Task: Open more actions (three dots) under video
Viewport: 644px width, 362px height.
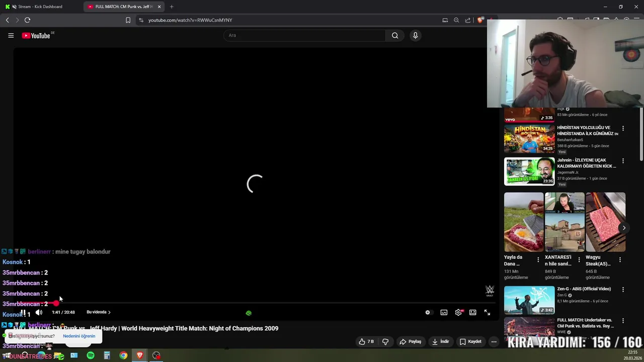Action: click(x=494, y=341)
